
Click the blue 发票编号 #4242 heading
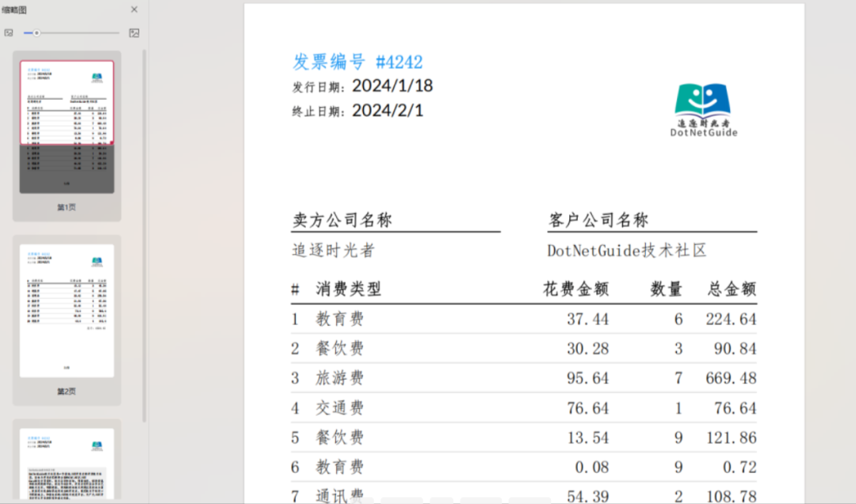coord(358,62)
